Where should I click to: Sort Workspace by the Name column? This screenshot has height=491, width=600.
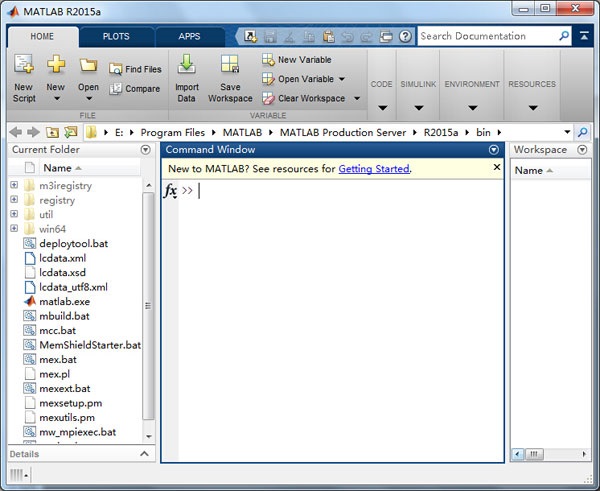[550, 171]
